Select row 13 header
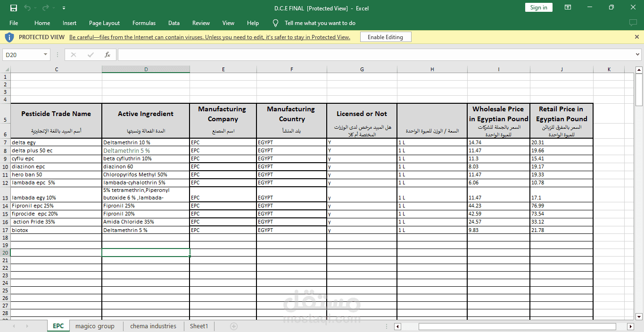Viewport: 644px width, 332px height. (5, 194)
